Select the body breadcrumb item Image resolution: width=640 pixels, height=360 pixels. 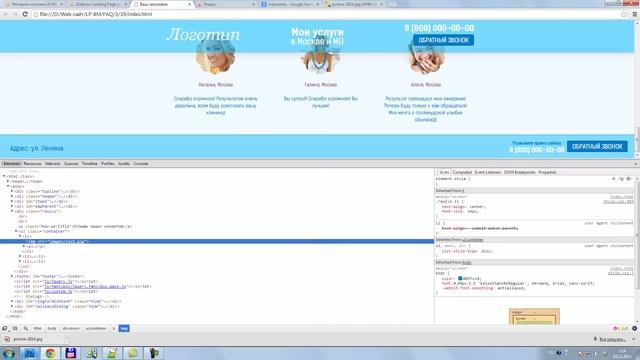[52, 329]
